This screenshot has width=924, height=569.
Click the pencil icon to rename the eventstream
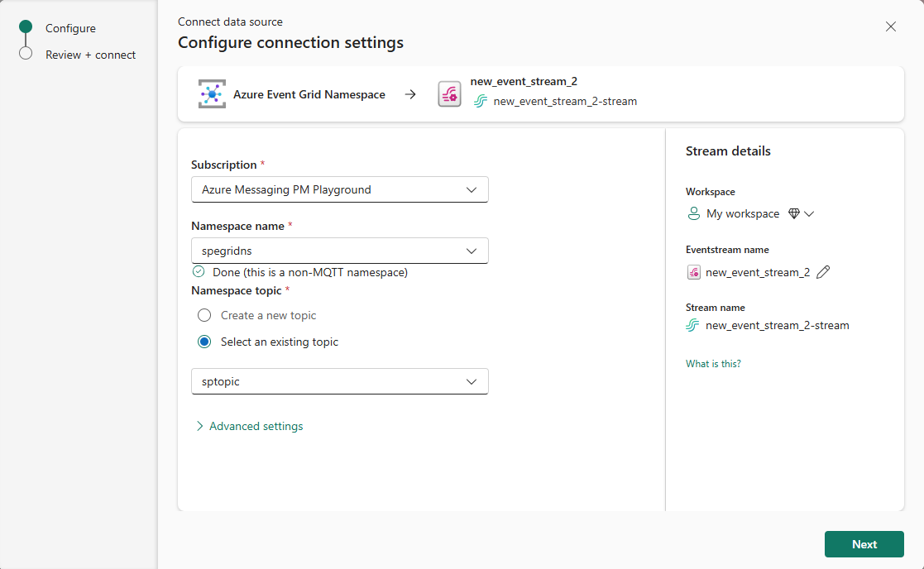tap(823, 271)
